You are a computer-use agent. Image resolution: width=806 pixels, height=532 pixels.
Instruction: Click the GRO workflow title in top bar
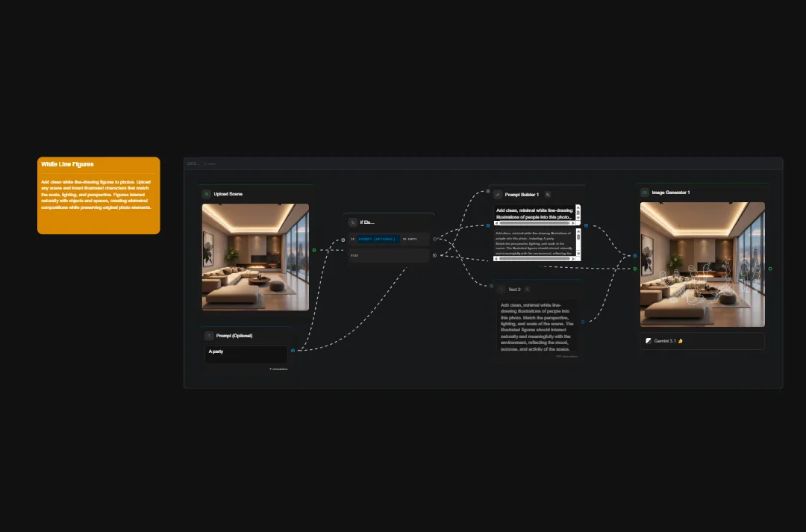point(193,163)
